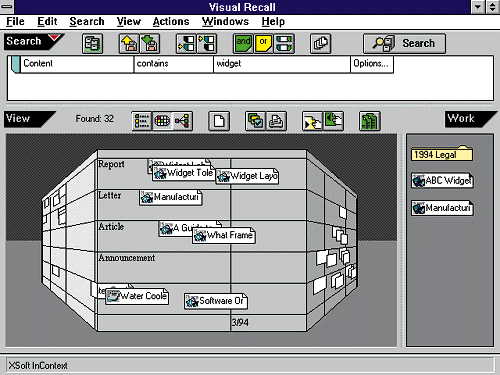Toggle the tree hierarchy view icon
The width and height of the screenshot is (500, 375).
pyautogui.click(x=182, y=121)
